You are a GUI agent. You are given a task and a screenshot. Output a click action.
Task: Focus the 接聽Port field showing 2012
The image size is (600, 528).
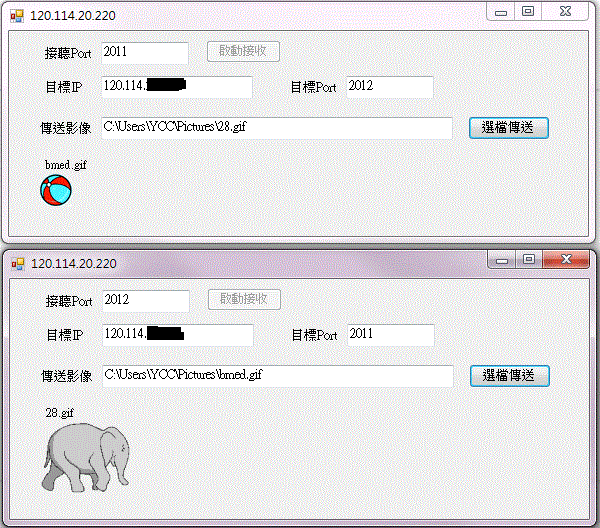click(146, 301)
